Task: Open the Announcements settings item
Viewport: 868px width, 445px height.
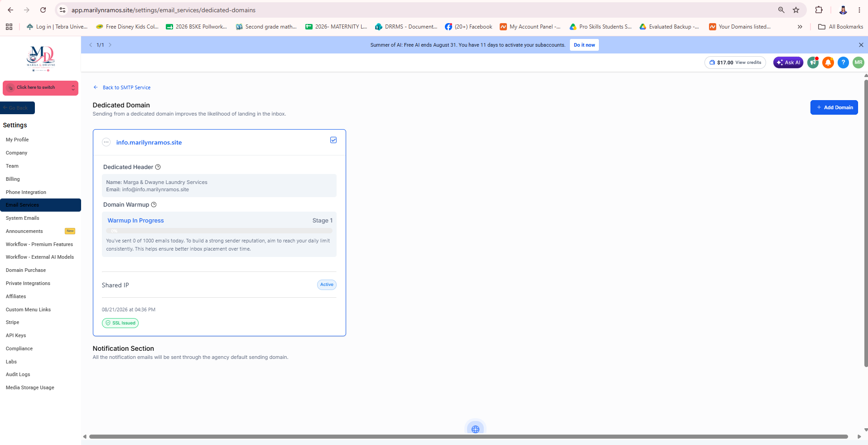Action: point(24,231)
